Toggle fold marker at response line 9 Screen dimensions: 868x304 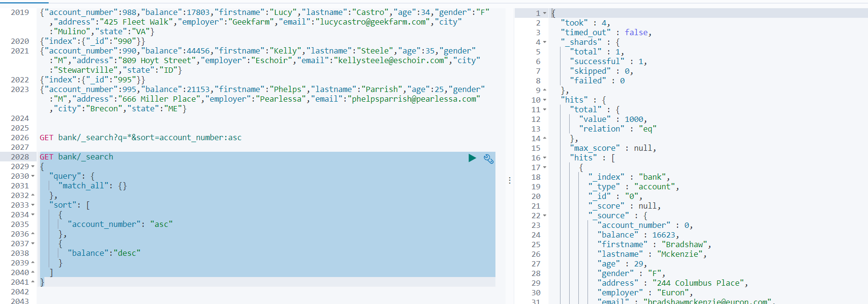pos(545,91)
